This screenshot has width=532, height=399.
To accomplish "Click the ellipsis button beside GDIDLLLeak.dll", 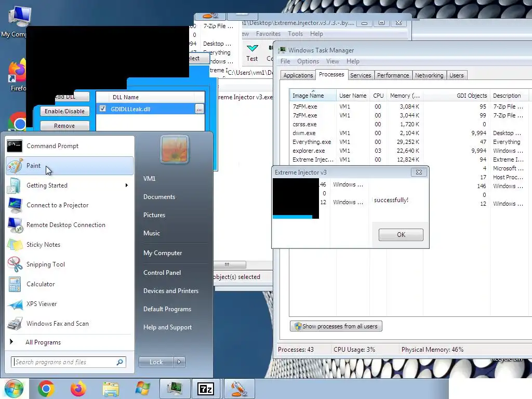I will click(x=199, y=109).
